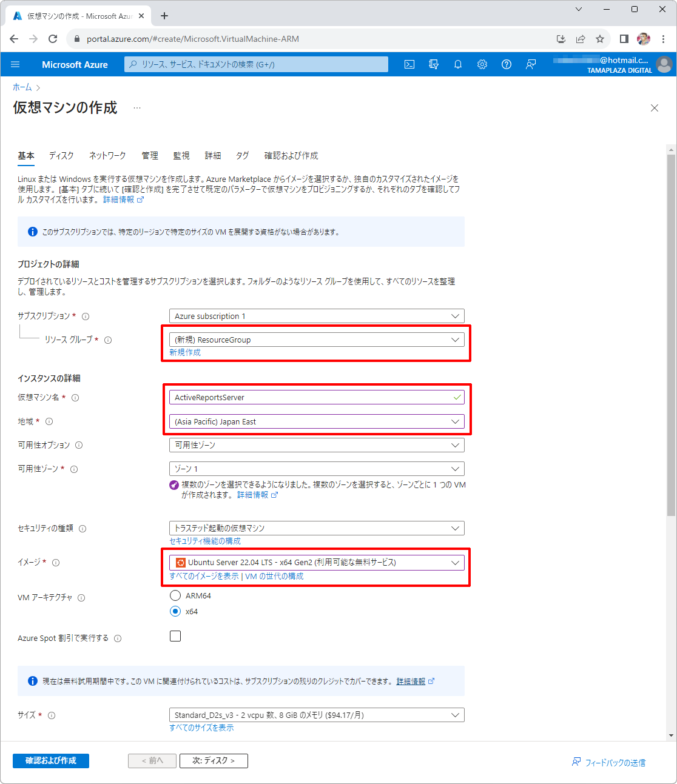Viewport: 677px width, 784px height.
Task: Open the browser tab search chevron
Action: coord(579,9)
